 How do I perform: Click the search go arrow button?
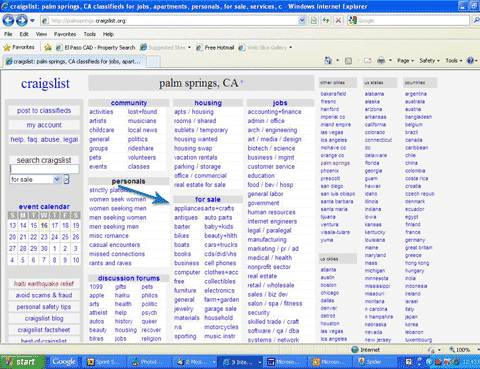tap(66, 179)
